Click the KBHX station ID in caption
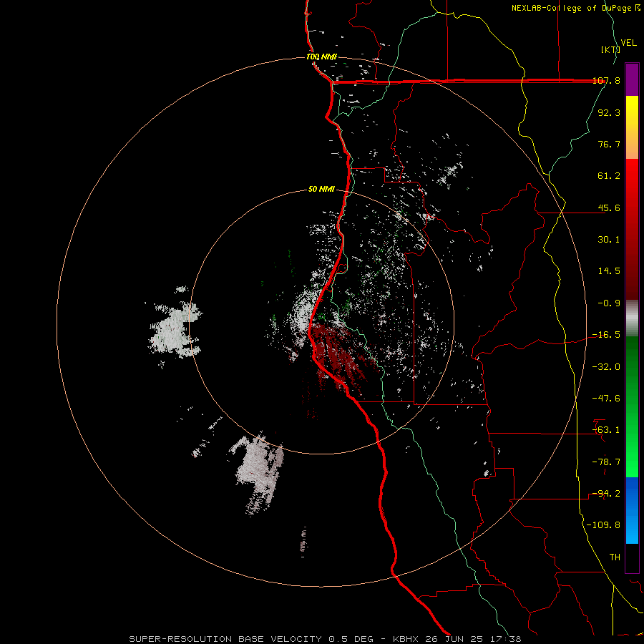Image resolution: width=644 pixels, height=644 pixels. [407, 639]
